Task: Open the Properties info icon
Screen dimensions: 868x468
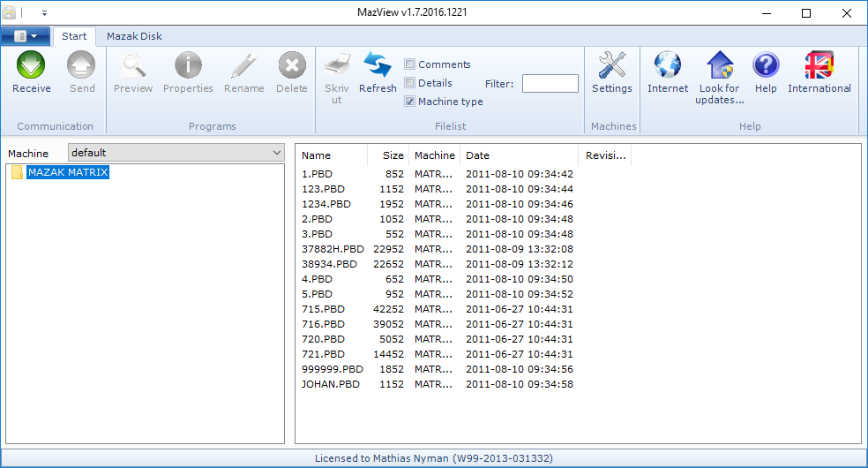Action: pos(188,64)
